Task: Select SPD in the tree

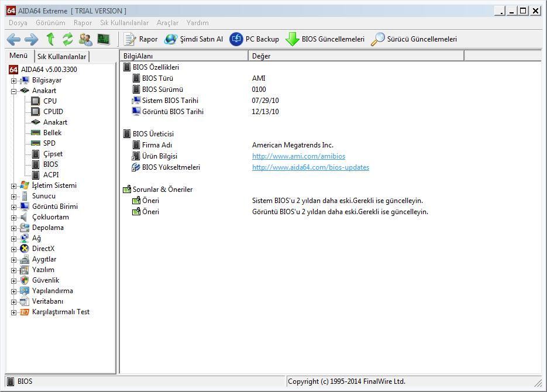Action: coord(49,143)
